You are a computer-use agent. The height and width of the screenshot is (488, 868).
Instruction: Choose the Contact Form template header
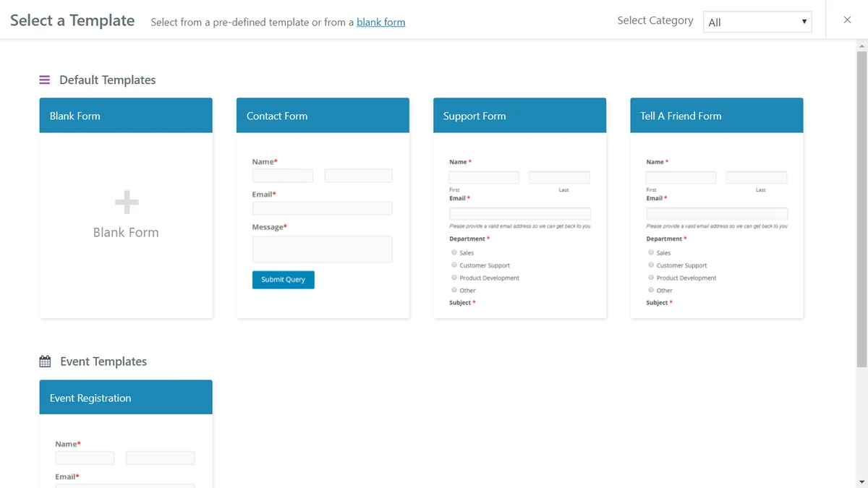(x=323, y=116)
